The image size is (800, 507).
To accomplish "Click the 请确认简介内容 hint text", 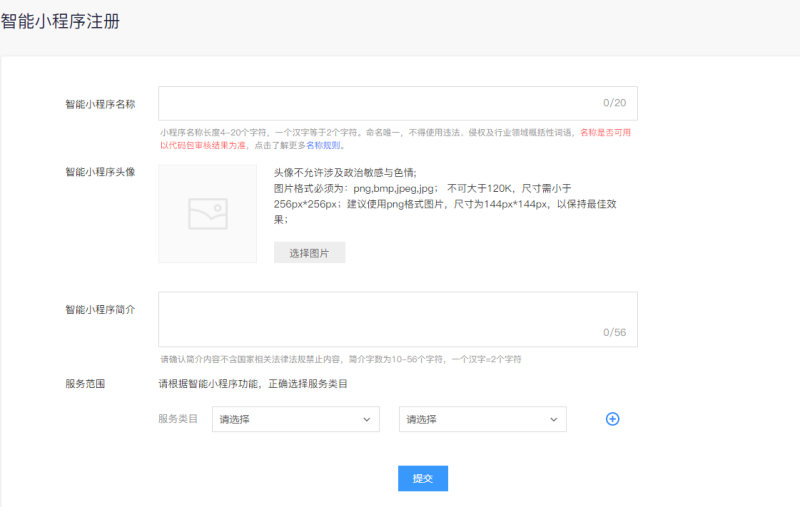I will [341, 359].
